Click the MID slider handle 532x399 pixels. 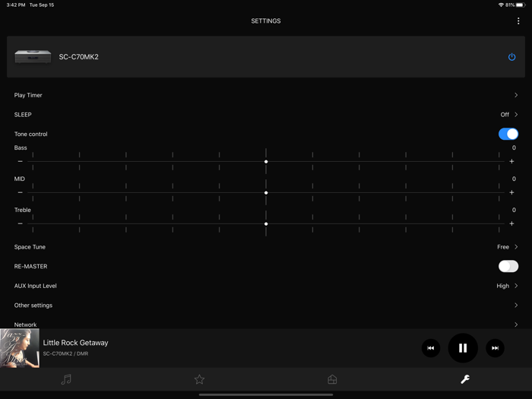266,193
